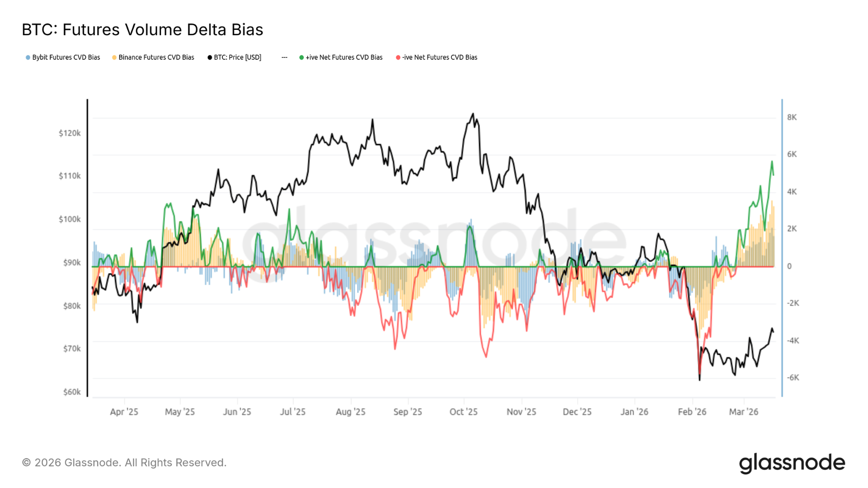Click the Oct '25 x-axis label
Viewport: 868px width, 488px height.
(463, 412)
